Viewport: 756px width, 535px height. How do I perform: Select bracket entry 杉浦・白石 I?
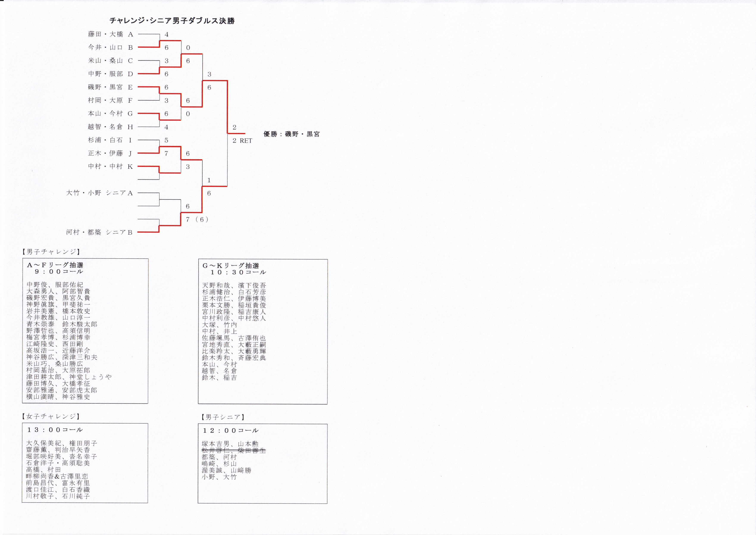pos(110,140)
